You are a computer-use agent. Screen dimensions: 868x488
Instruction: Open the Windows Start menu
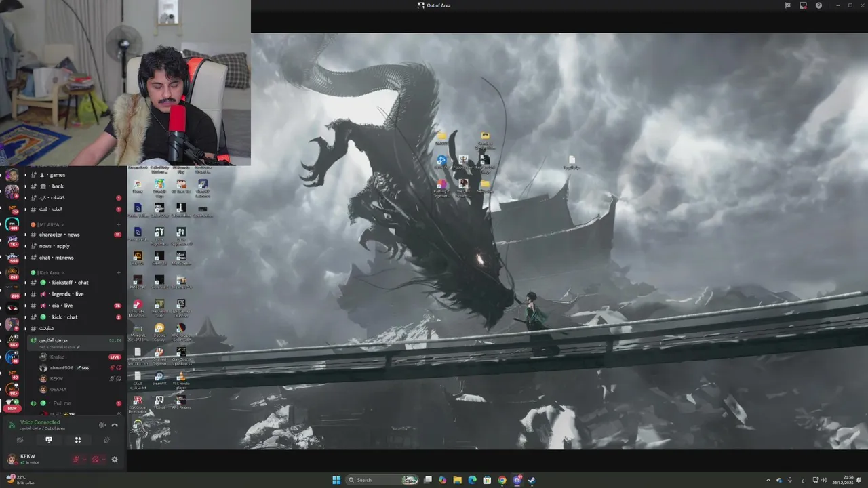tap(336, 480)
